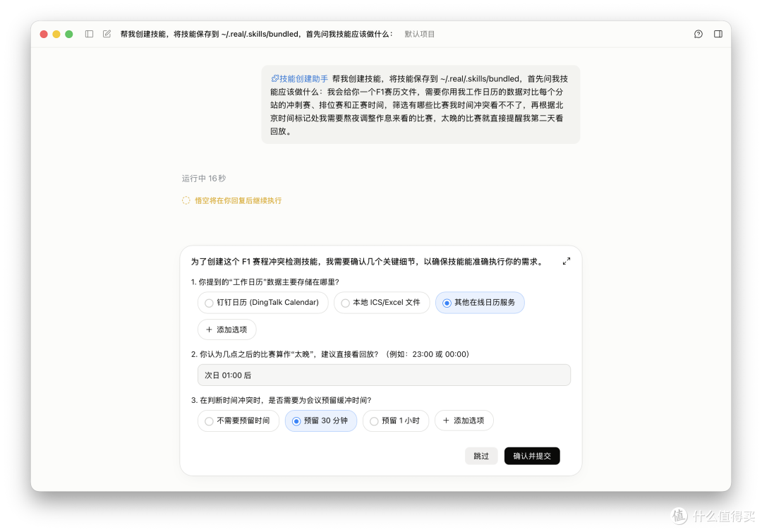Viewport: 762px width, 532px height.
Task: Select 其他在线日历服务 option
Action: 480,303
